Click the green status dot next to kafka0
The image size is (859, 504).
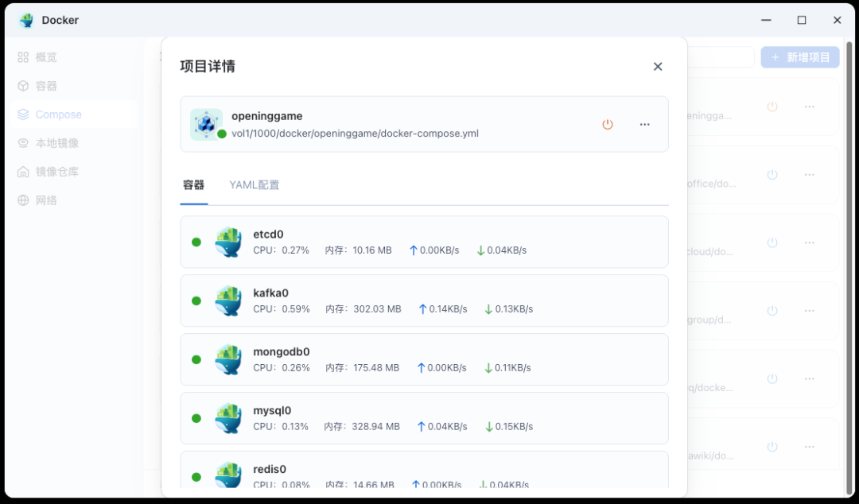pyautogui.click(x=196, y=300)
